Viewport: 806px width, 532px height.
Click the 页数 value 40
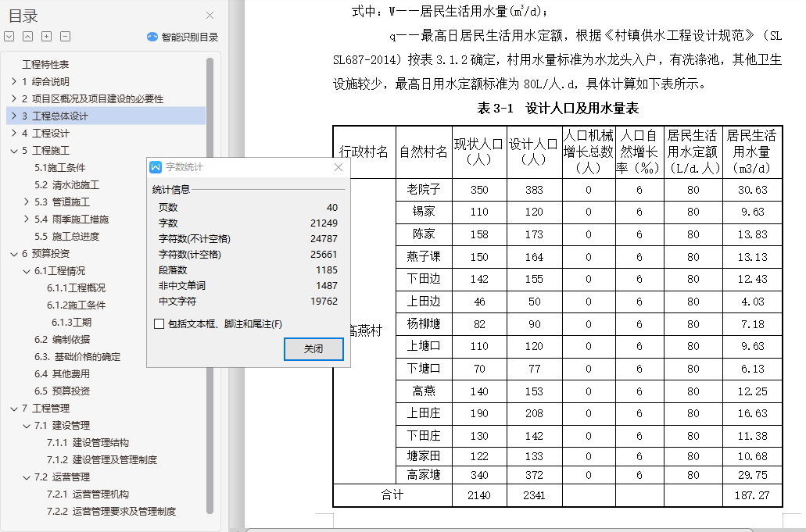click(x=332, y=208)
